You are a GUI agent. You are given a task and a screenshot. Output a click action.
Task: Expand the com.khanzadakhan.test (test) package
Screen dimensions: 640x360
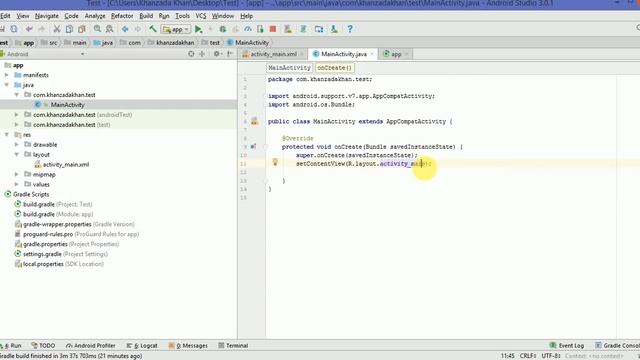[17, 124]
